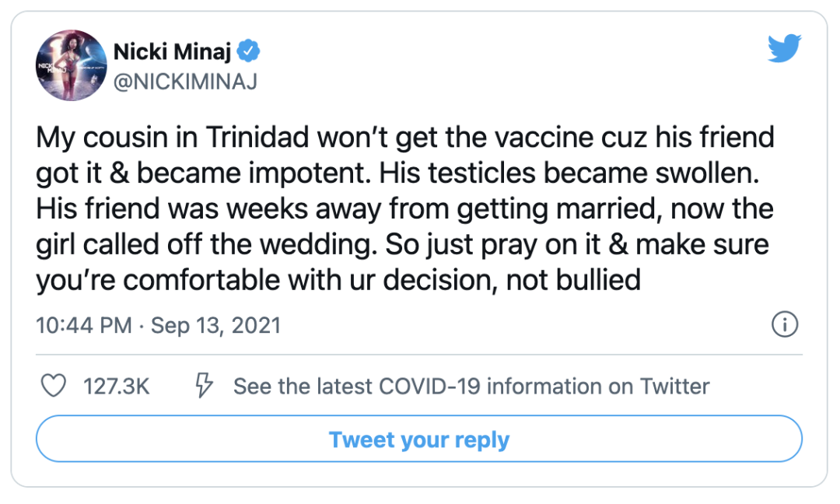Open the @NICKIMINAJ handle link
Viewport: 840px width, 504px height.
pyautogui.click(x=185, y=82)
